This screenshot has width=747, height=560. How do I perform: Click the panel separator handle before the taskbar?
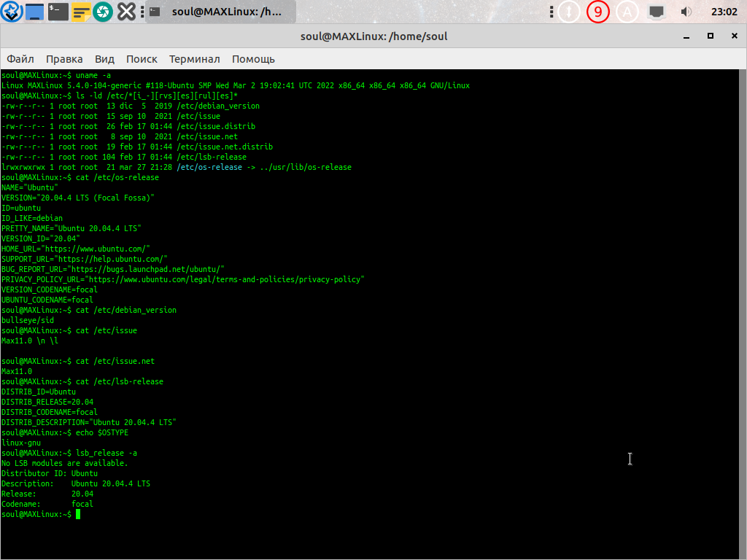(x=142, y=12)
